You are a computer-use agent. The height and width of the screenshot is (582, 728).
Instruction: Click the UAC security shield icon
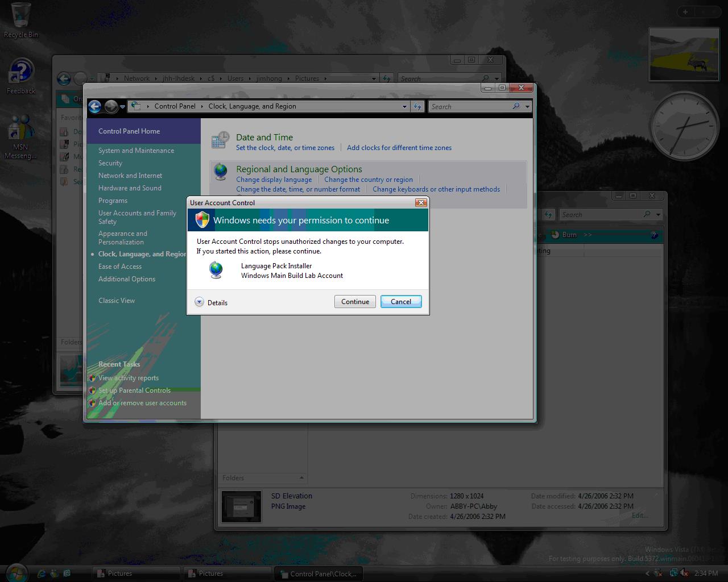pos(202,220)
